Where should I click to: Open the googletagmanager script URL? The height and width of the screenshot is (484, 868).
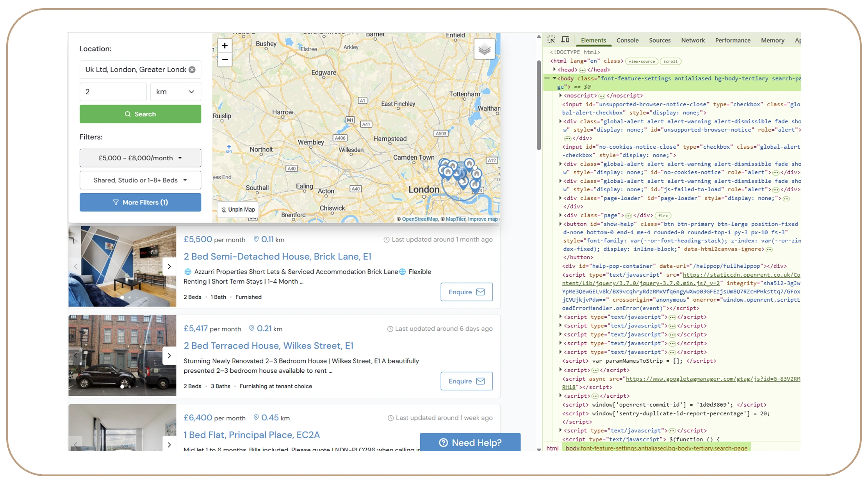coord(681,383)
